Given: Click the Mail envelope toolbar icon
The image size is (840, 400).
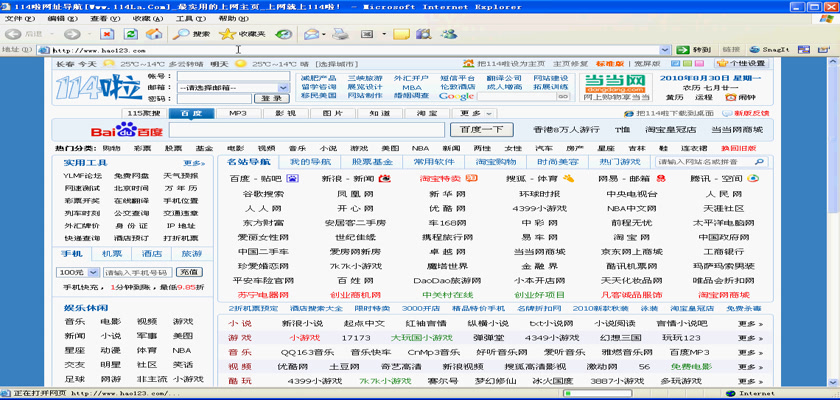Looking at the screenshot, I should click(x=312, y=34).
